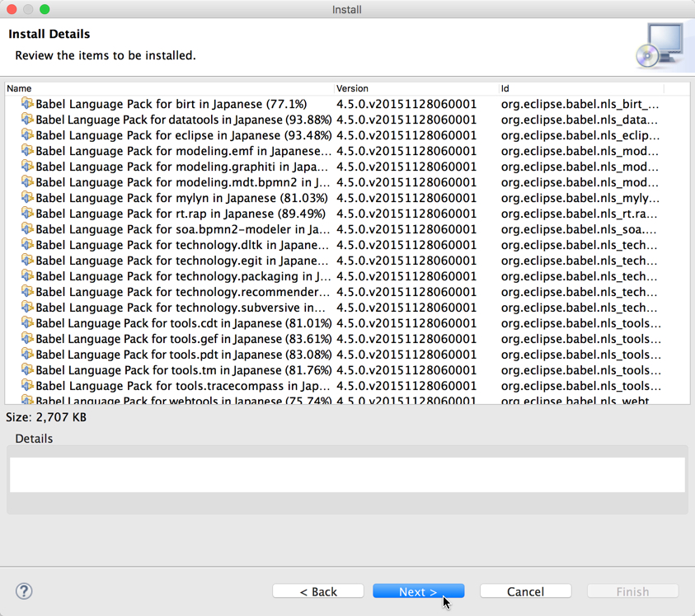Click the birt language pack feature icon
Viewport: 695px width, 616px height.
pyautogui.click(x=27, y=104)
